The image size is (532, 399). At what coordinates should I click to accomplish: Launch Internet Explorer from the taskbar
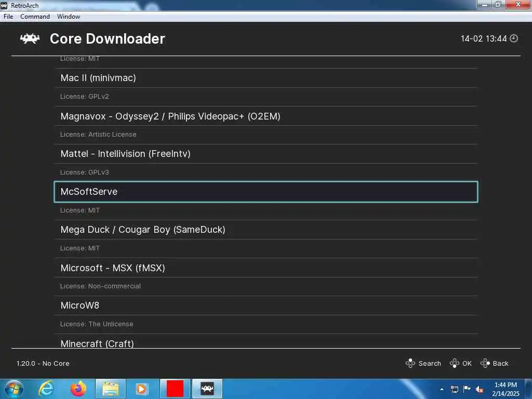pyautogui.click(x=46, y=389)
